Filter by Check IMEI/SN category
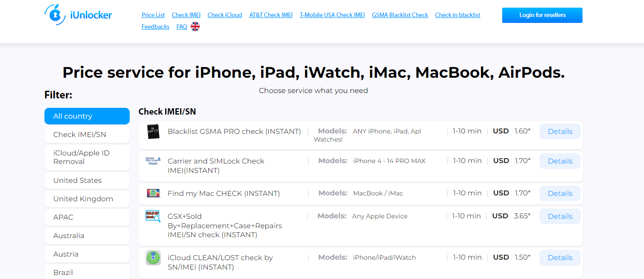 (x=87, y=134)
